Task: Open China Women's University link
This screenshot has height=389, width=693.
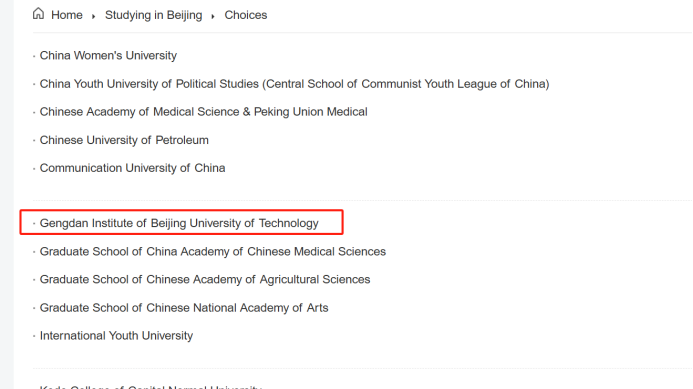Action: 108,56
